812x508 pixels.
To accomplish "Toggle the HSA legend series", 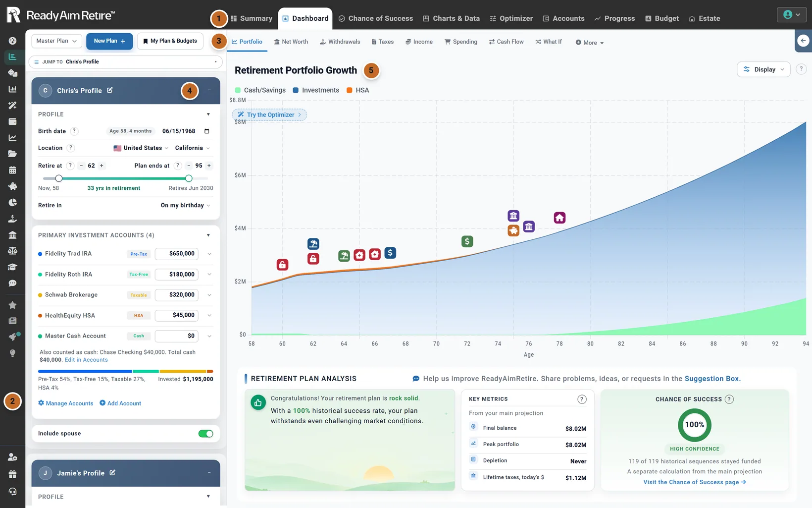I will pos(357,90).
